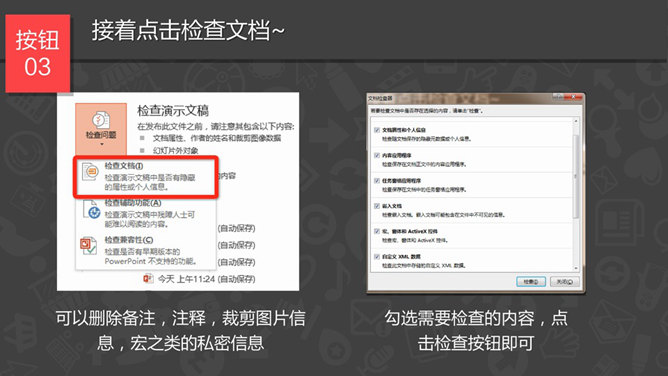This screenshot has height=376, width=668.
Task: Toggle the 宏、窗体和 ActiveX 控件 checkbox
Action: pyautogui.click(x=377, y=231)
